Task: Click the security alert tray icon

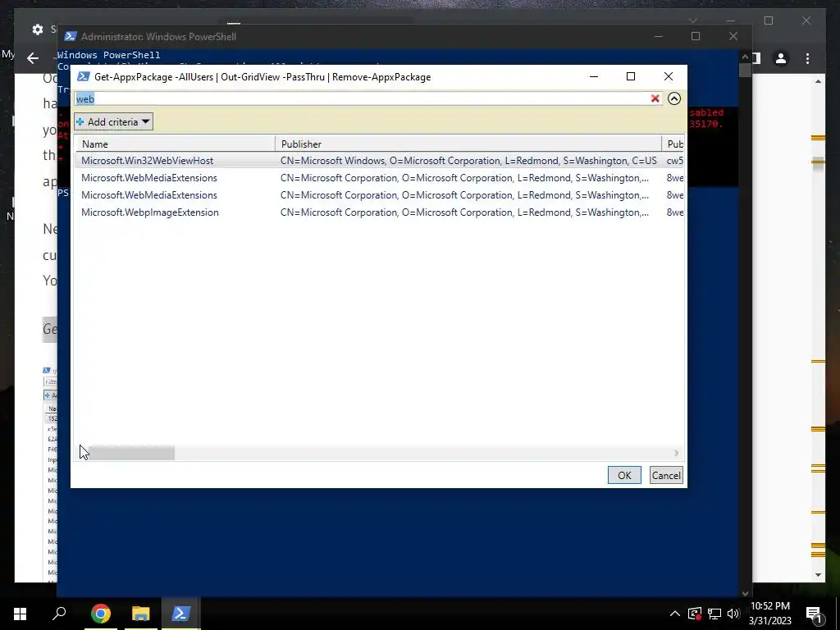Action: click(x=695, y=614)
